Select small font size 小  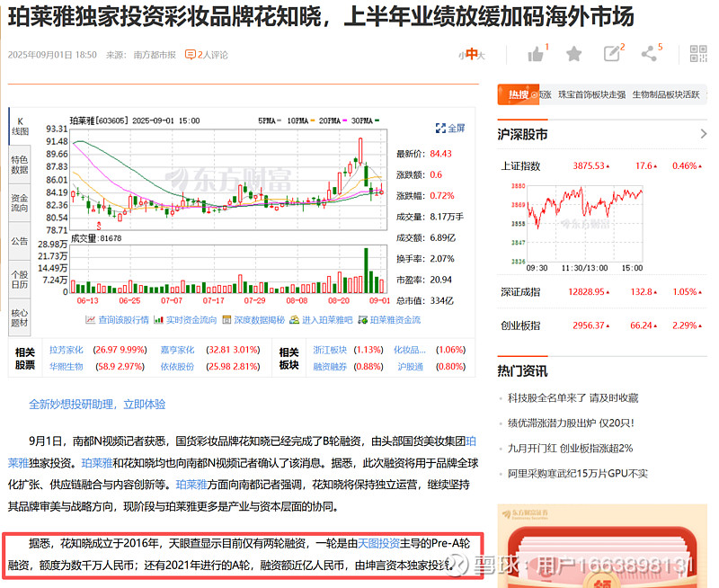pyautogui.click(x=461, y=56)
